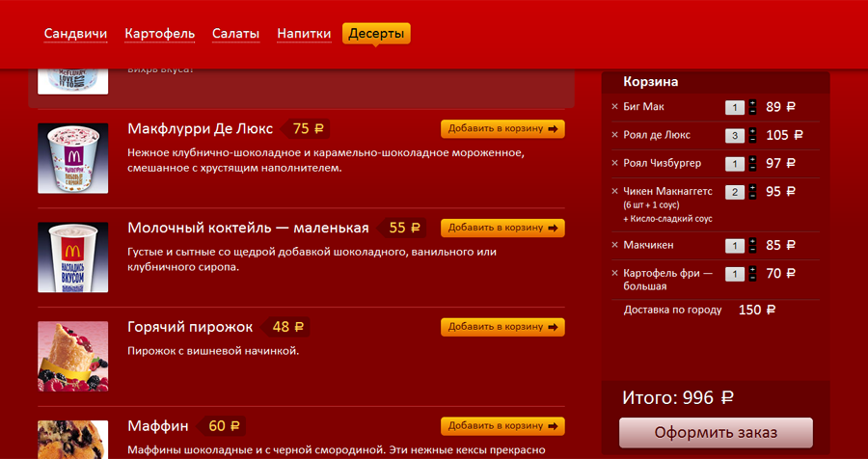Remove Роял Чизбургер from the cart
Viewport: 868px width, 459px height.
(614, 163)
